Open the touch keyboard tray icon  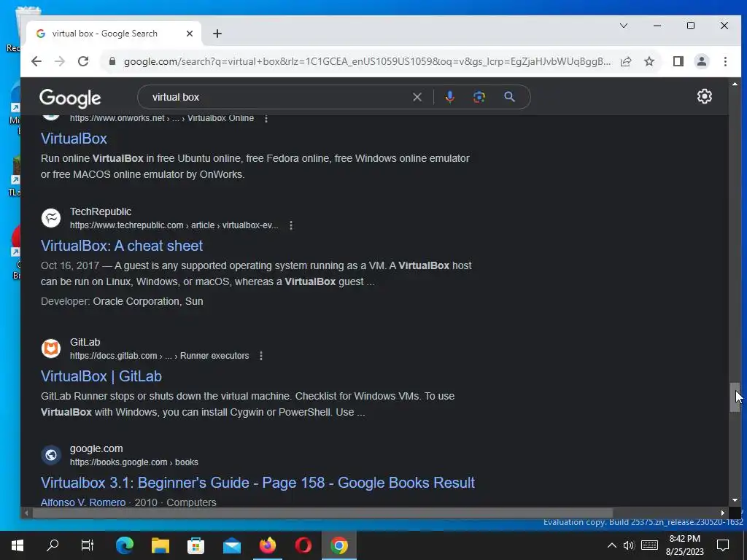tap(649, 545)
